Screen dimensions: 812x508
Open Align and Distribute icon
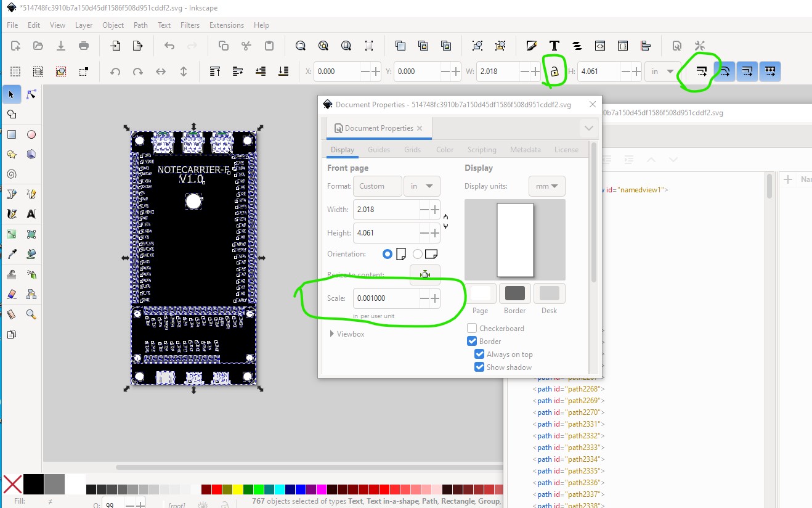pos(646,46)
